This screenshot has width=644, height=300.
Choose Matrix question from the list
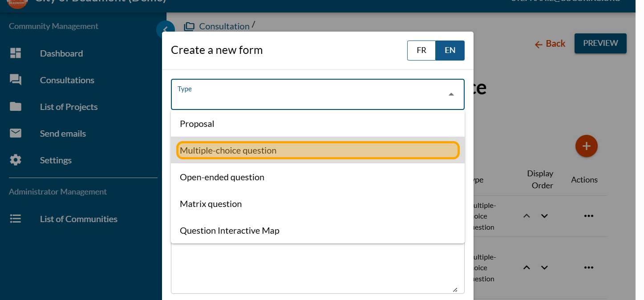pyautogui.click(x=211, y=204)
